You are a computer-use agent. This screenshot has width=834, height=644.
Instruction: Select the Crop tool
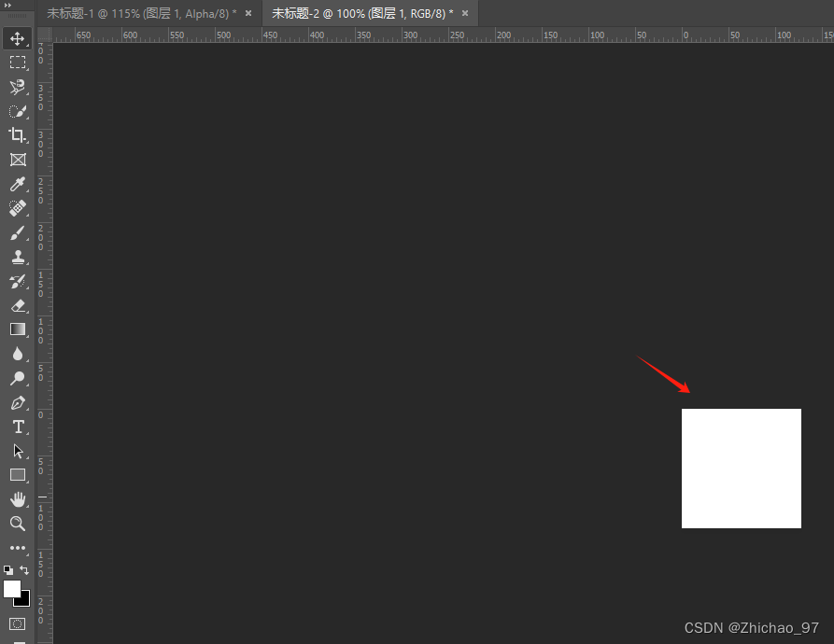(18, 135)
